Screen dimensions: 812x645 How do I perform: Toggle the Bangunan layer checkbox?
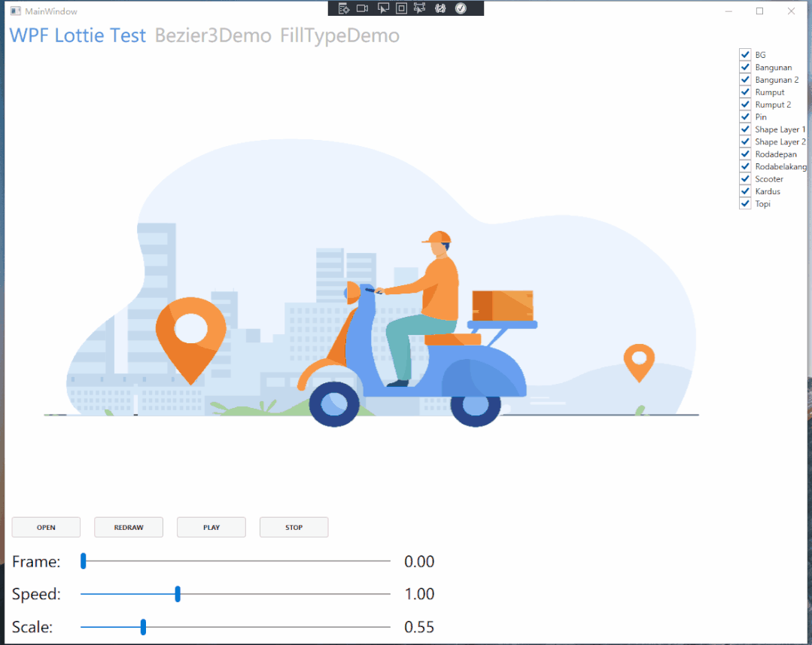pos(745,67)
